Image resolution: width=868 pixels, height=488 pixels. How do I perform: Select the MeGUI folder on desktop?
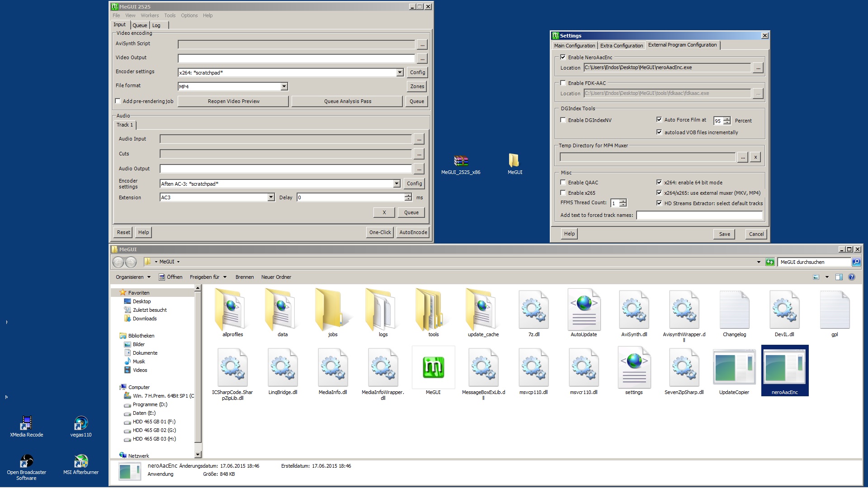[514, 164]
